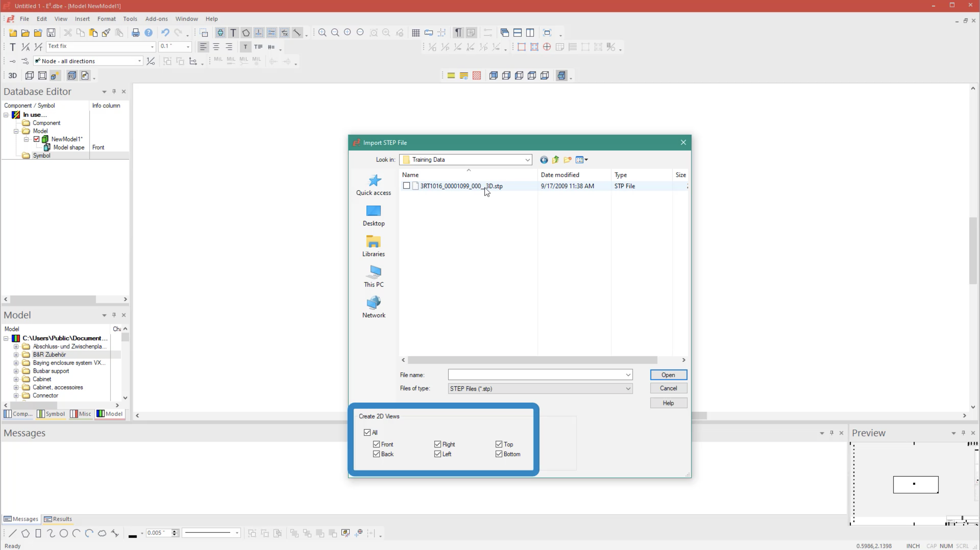Click the Date modified column header
Screen dimensions: 980x550
[x=574, y=175]
